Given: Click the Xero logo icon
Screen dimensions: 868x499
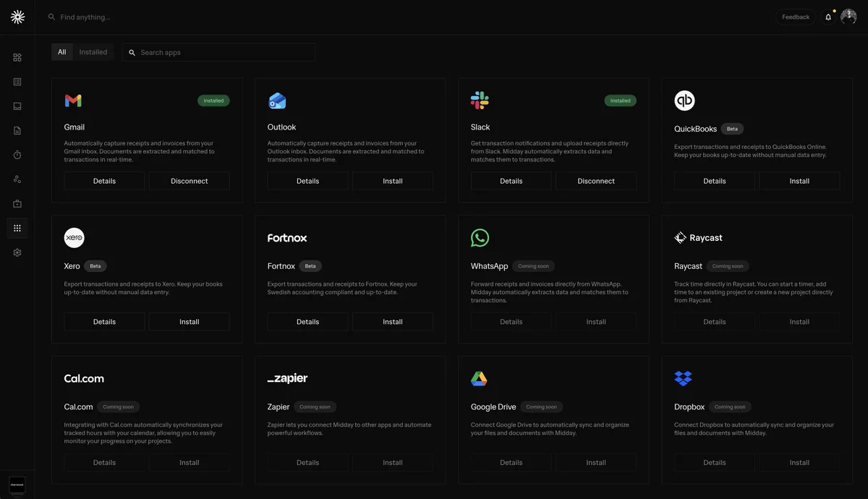Looking at the screenshot, I should pyautogui.click(x=75, y=238).
